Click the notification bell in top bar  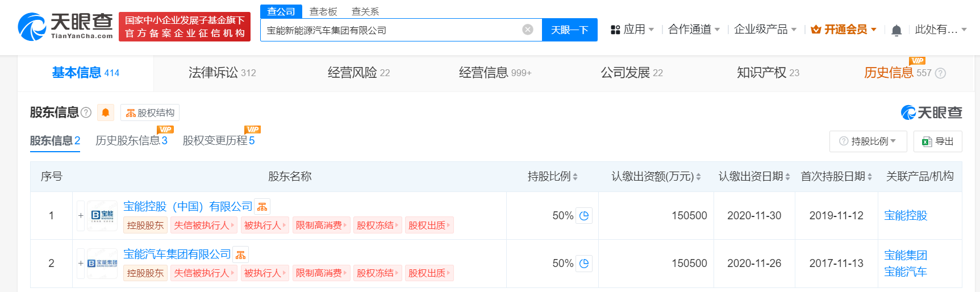click(x=896, y=30)
